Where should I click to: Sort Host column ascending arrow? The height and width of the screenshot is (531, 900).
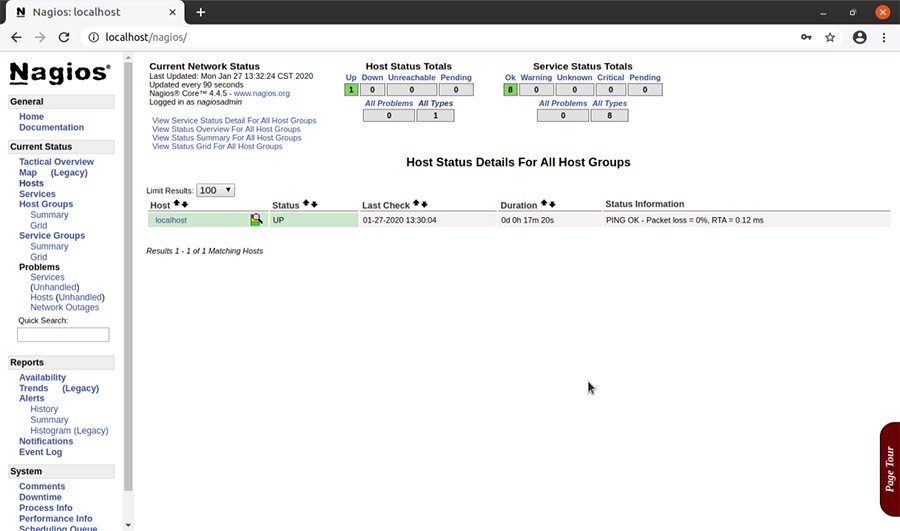(x=177, y=204)
